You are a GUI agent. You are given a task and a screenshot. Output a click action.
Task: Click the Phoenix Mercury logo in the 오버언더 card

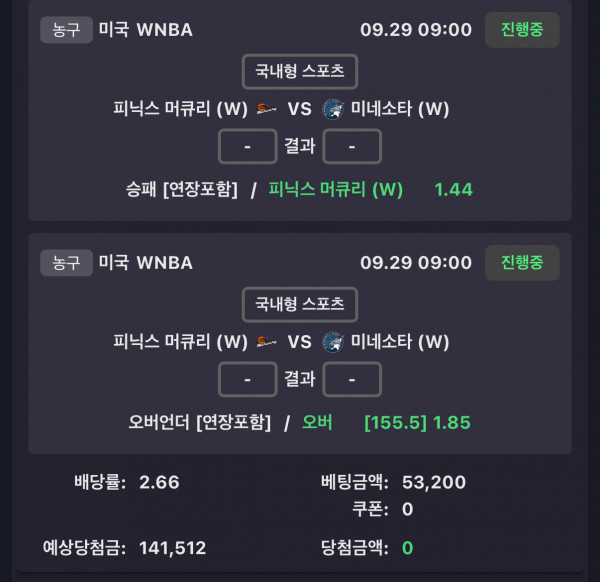pyautogui.click(x=266, y=342)
